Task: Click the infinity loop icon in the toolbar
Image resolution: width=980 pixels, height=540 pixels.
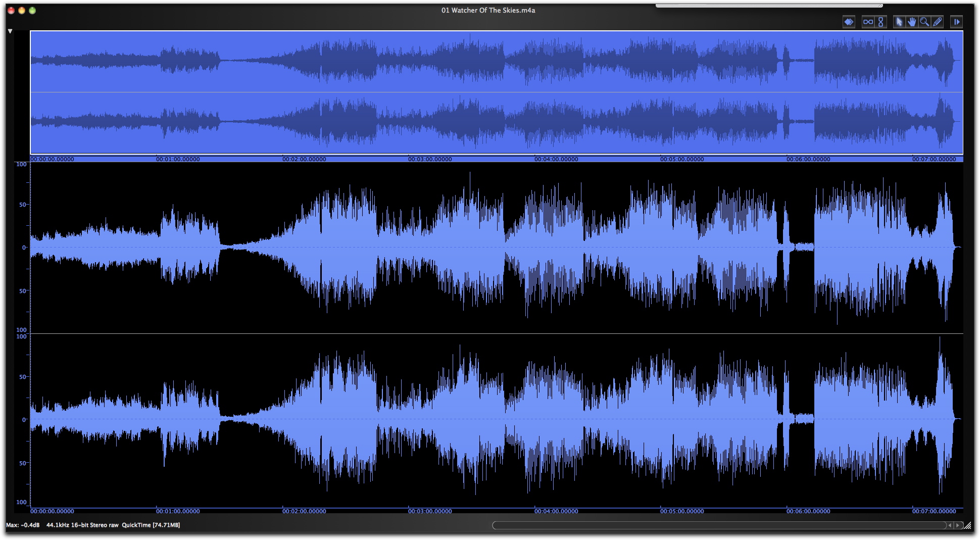Action: 869,22
